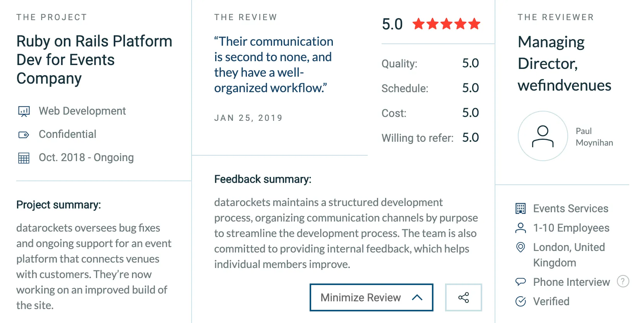Image resolution: width=644 pixels, height=323 pixels.
Task: Click the calendar icon next to Oct. 2018
Action: click(24, 157)
